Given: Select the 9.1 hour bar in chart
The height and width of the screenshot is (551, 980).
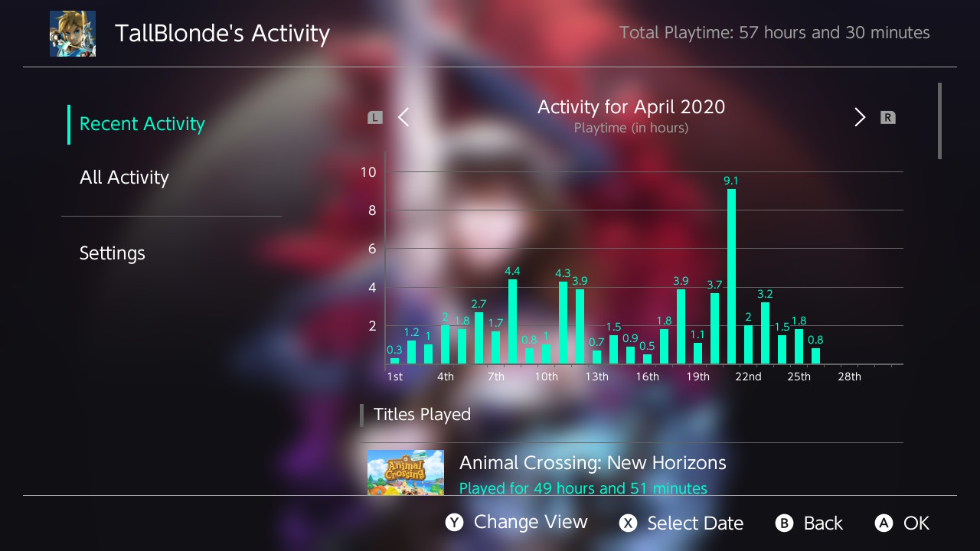Looking at the screenshot, I should pos(731,276).
